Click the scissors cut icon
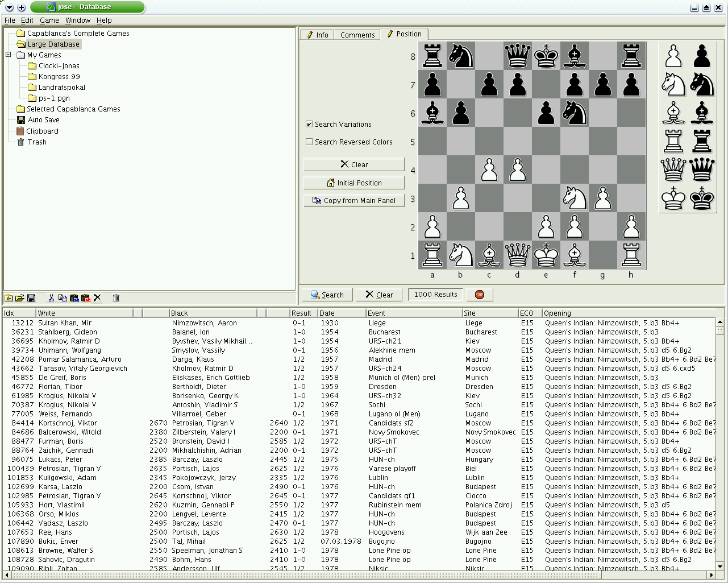This screenshot has width=728, height=583. pos(51,298)
